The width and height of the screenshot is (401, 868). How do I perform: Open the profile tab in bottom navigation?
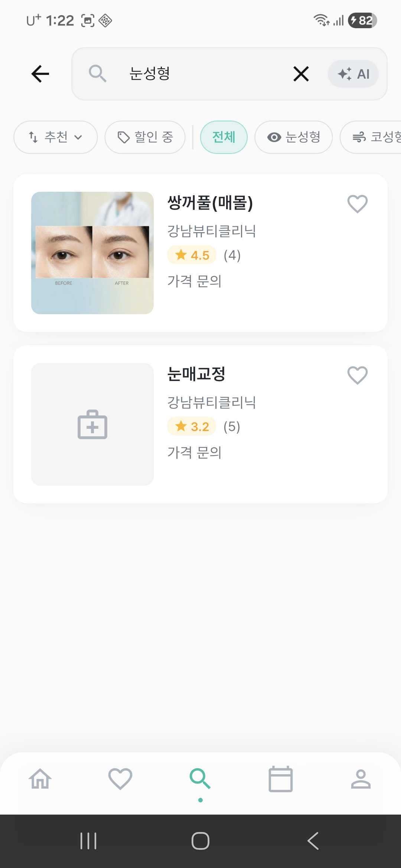pos(361,779)
